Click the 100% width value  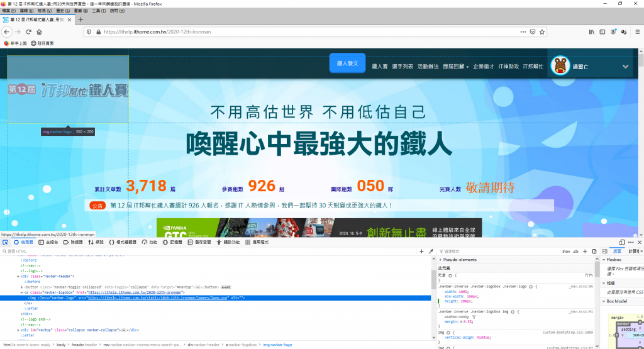462,292
